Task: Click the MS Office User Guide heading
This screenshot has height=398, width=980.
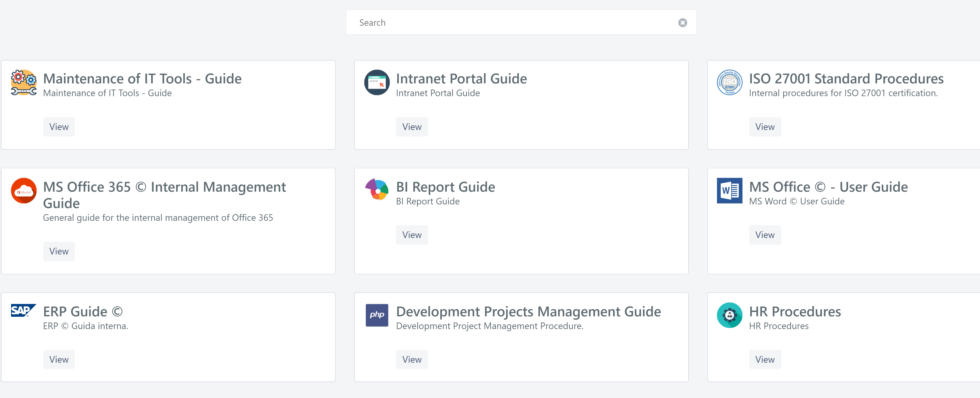Action: click(828, 187)
